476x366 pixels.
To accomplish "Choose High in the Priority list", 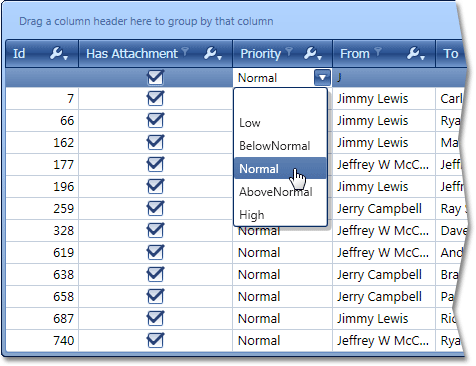I will 280,215.
